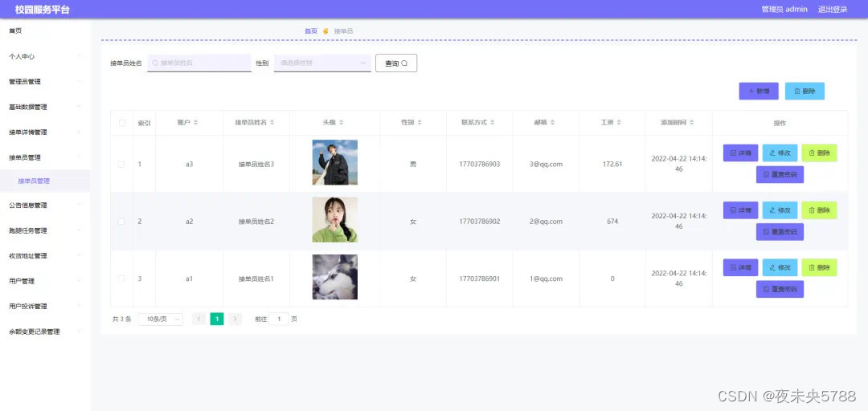Open husky avatar thumbnail of 接单员姓名1

[x=335, y=277]
